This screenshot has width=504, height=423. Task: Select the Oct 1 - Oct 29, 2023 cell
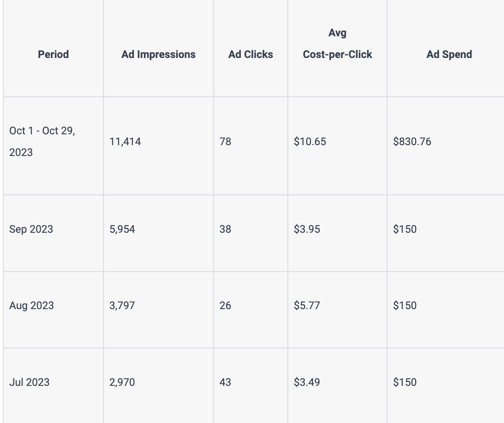point(42,141)
